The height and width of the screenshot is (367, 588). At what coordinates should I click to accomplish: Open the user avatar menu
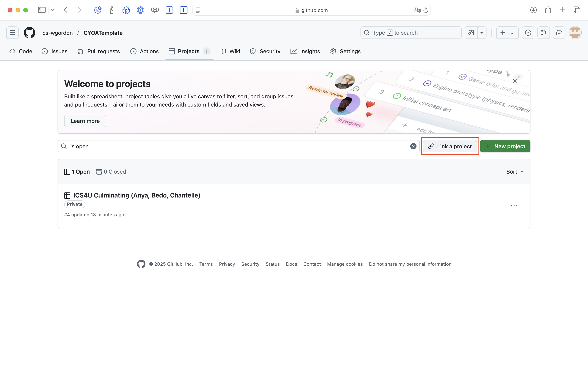click(575, 33)
